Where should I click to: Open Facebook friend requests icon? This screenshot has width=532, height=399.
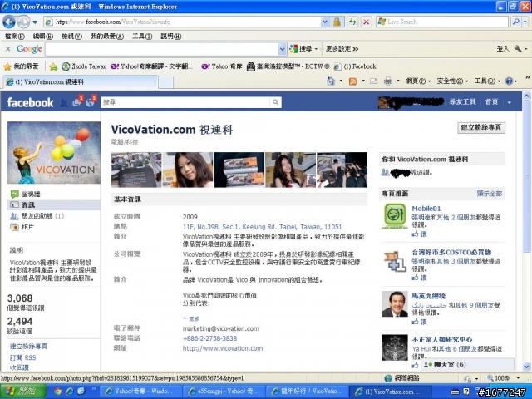tap(63, 102)
